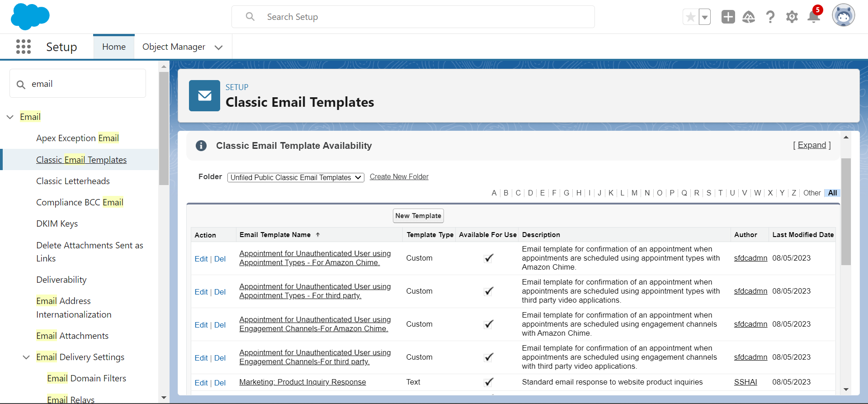The width and height of the screenshot is (868, 404).
Task: Click the Search Setup magnifier icon
Action: pos(250,17)
